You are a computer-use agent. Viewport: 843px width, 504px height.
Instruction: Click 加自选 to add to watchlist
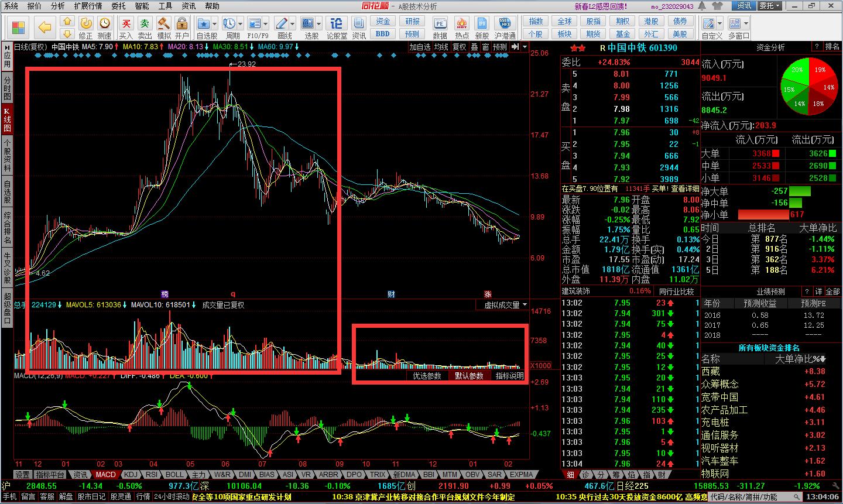420,47
